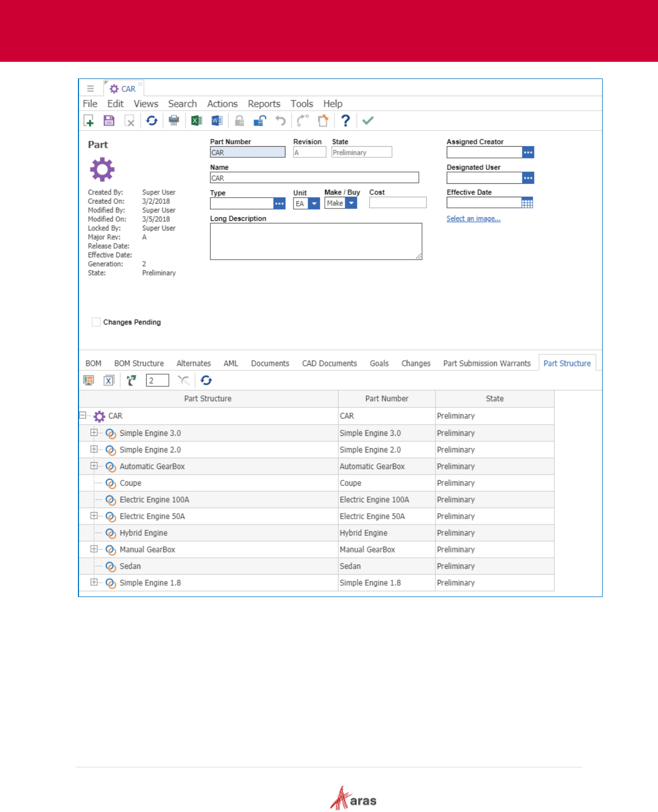Switch to the BOM Structure tab
The width and height of the screenshot is (658, 812).
tap(139, 363)
